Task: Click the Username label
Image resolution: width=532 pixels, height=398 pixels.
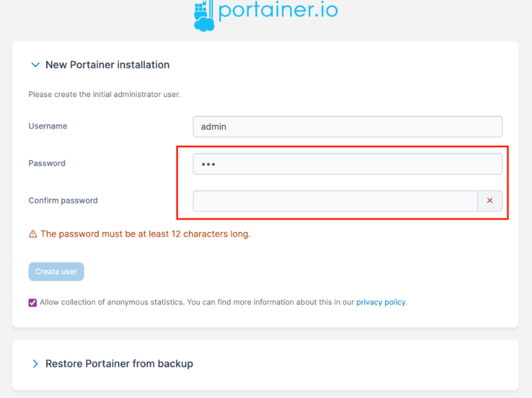Action: pos(48,126)
